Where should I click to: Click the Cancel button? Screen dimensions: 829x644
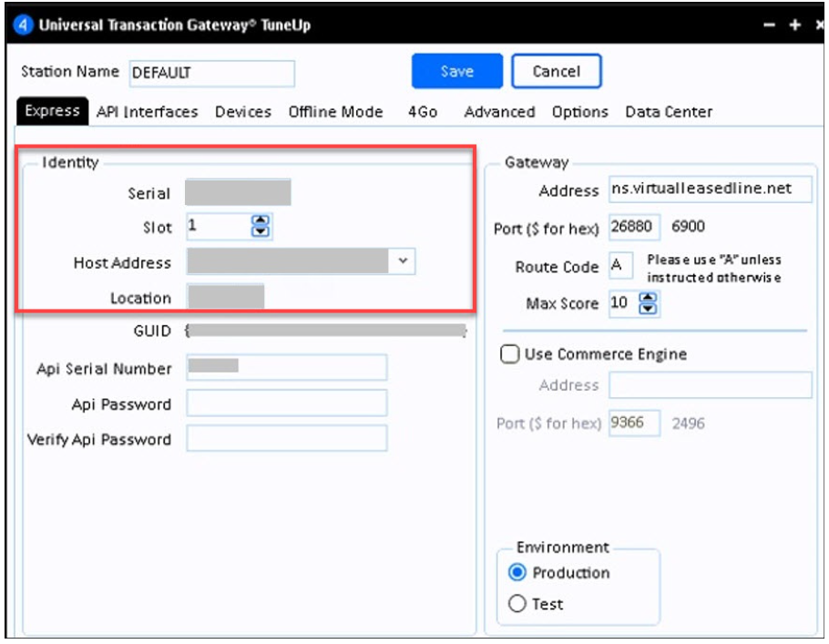[557, 71]
